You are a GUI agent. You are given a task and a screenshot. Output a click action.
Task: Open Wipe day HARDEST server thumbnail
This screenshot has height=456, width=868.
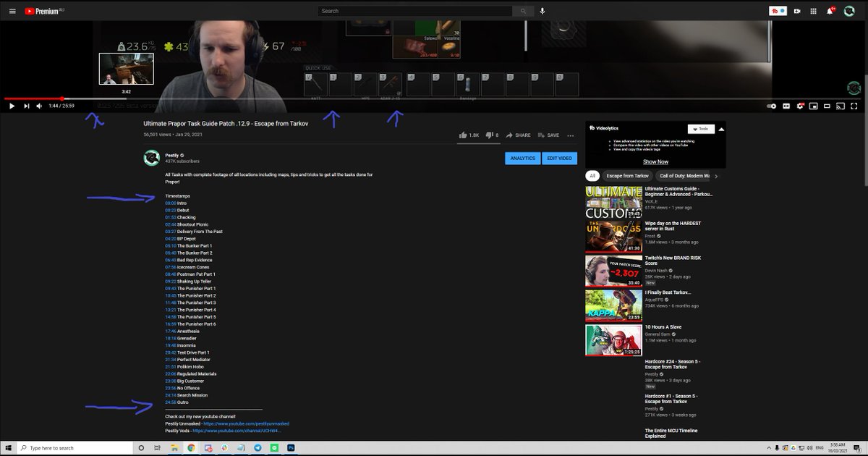613,237
